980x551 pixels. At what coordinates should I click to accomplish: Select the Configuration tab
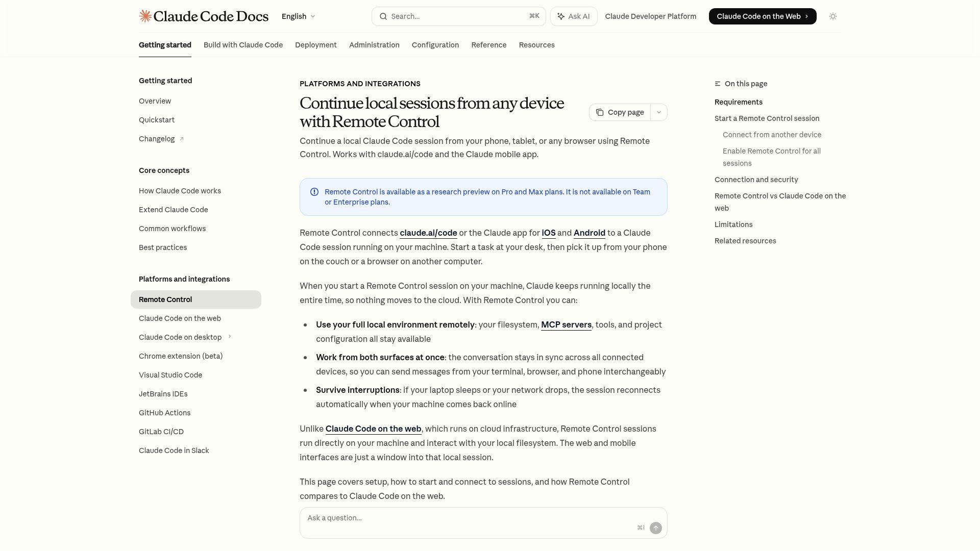coord(435,45)
